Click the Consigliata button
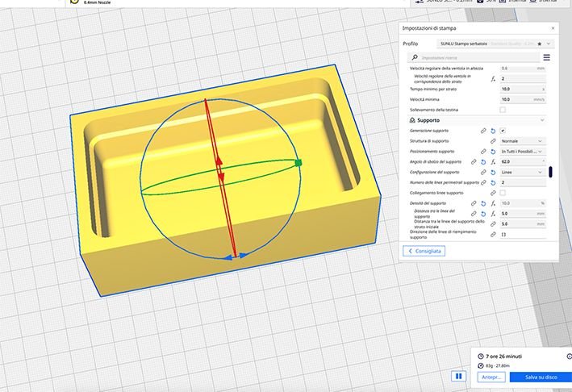This screenshot has width=572, height=392. [x=424, y=251]
